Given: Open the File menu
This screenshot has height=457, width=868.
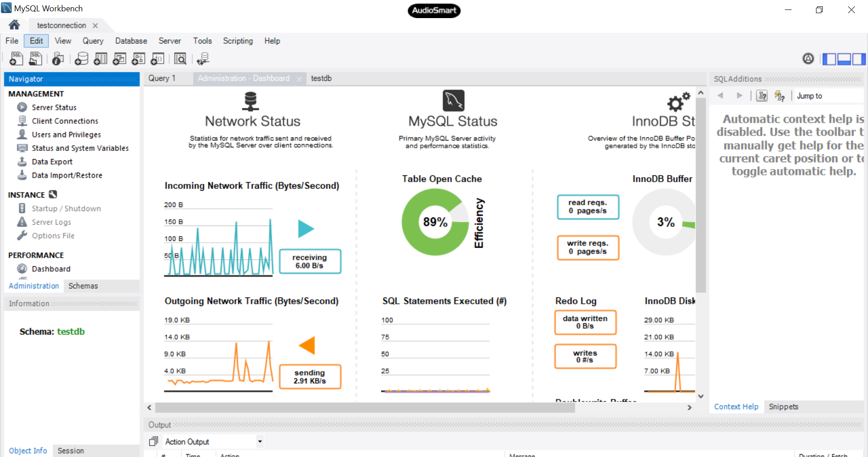Looking at the screenshot, I should coord(12,41).
